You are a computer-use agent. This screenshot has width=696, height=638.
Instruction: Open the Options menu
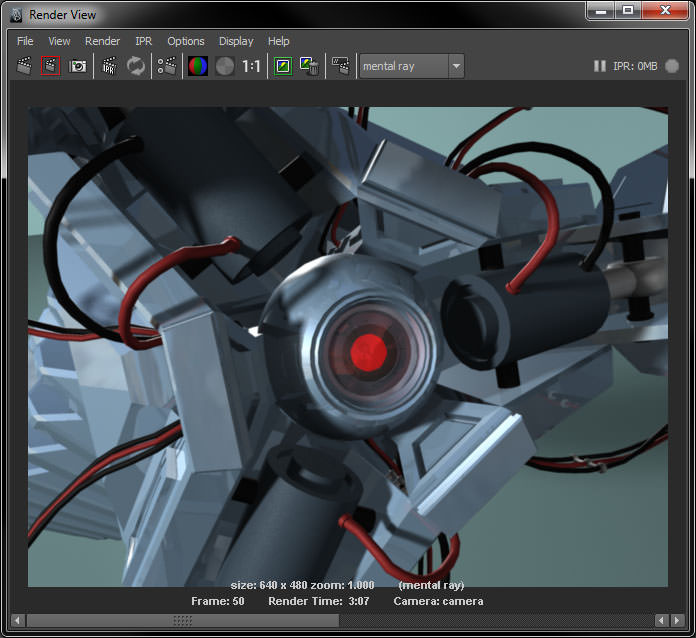186,41
